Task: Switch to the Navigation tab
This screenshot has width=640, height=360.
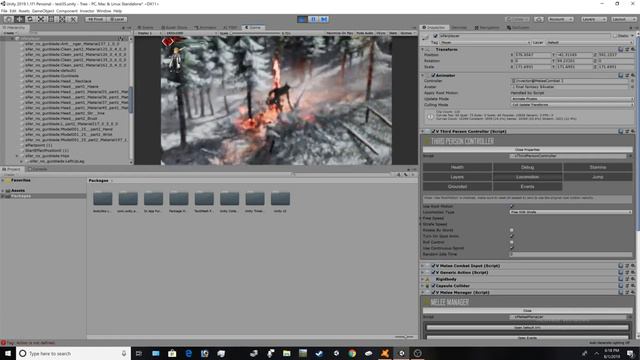Action: 487,28
